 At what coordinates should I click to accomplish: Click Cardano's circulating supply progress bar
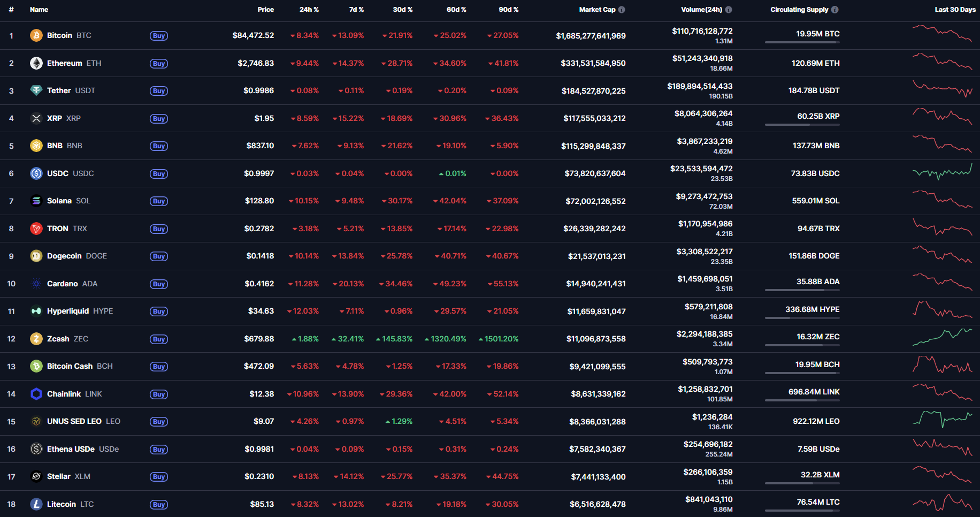click(802, 290)
